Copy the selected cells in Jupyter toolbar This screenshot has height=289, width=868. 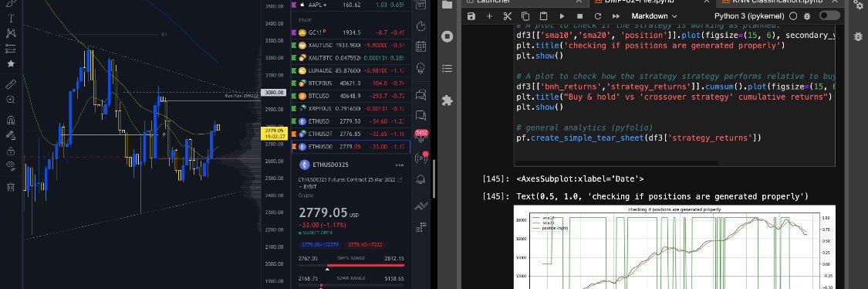tap(525, 16)
